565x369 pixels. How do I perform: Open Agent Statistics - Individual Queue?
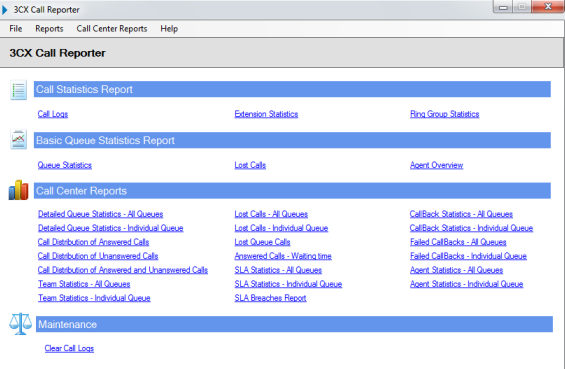pos(467,284)
